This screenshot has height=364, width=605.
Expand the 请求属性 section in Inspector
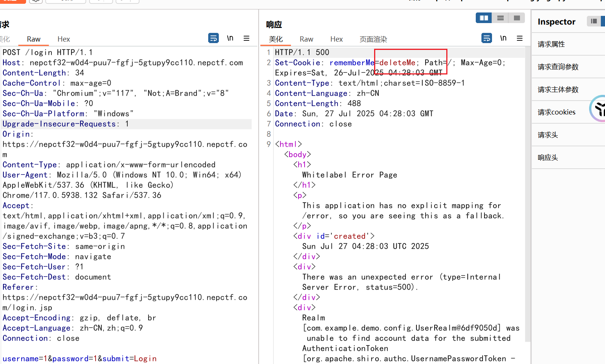551,44
